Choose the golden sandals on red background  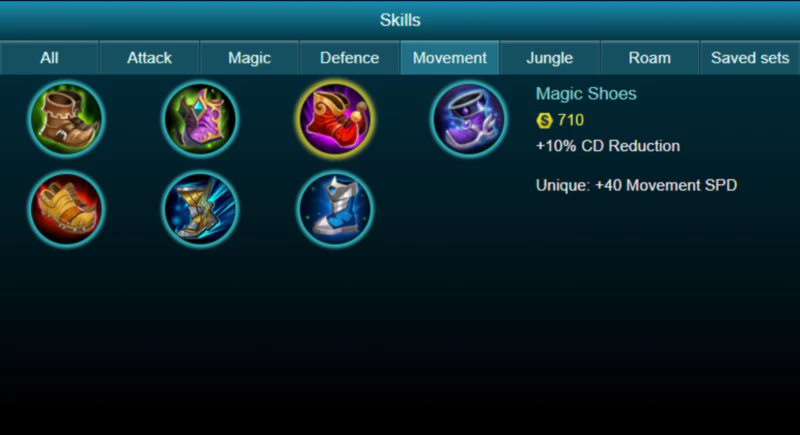click(66, 209)
